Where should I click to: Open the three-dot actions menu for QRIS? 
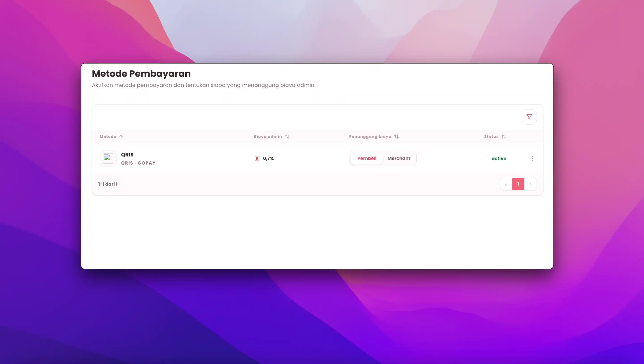coord(532,158)
